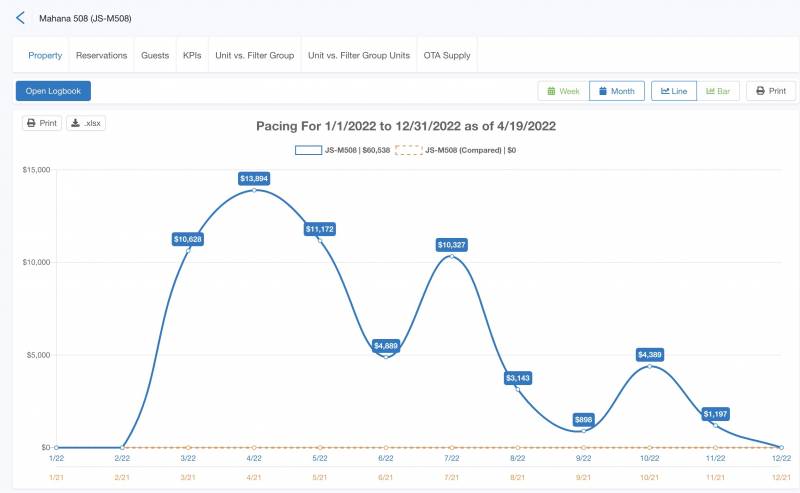This screenshot has width=800, height=493.
Task: Switch to Month view
Action: pos(616,91)
